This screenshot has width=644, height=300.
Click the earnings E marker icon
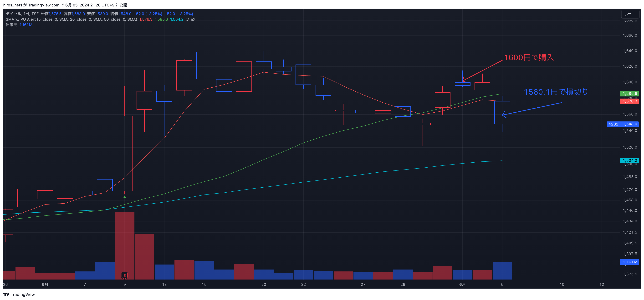124,275
